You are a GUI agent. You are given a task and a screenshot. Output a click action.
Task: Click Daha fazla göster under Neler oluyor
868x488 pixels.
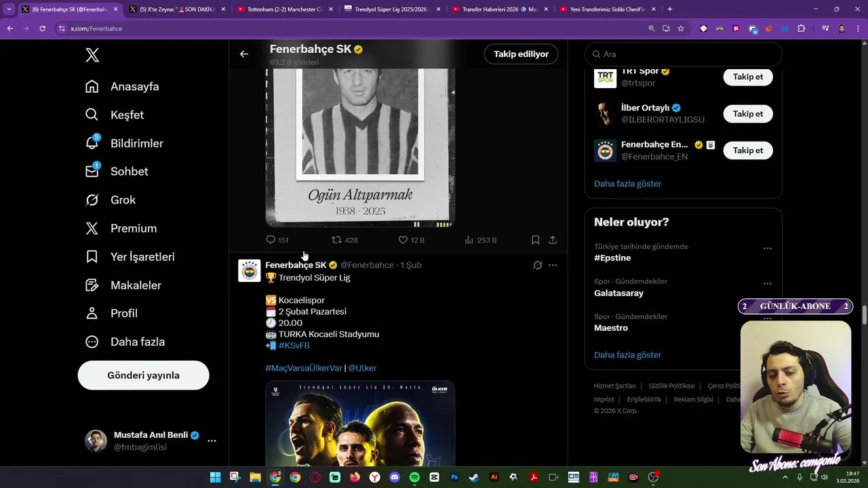tap(627, 355)
